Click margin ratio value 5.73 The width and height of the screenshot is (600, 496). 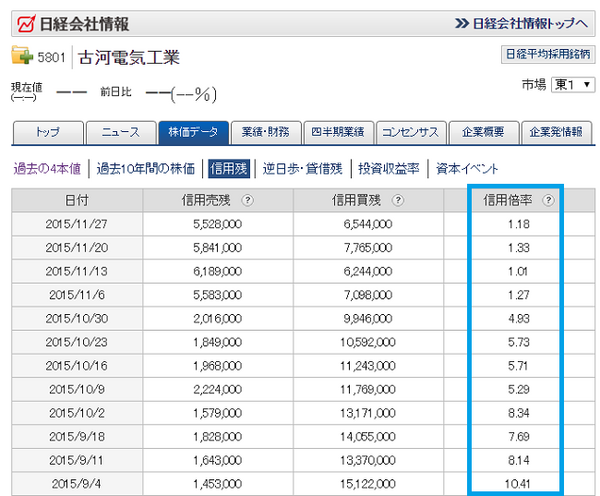518,342
